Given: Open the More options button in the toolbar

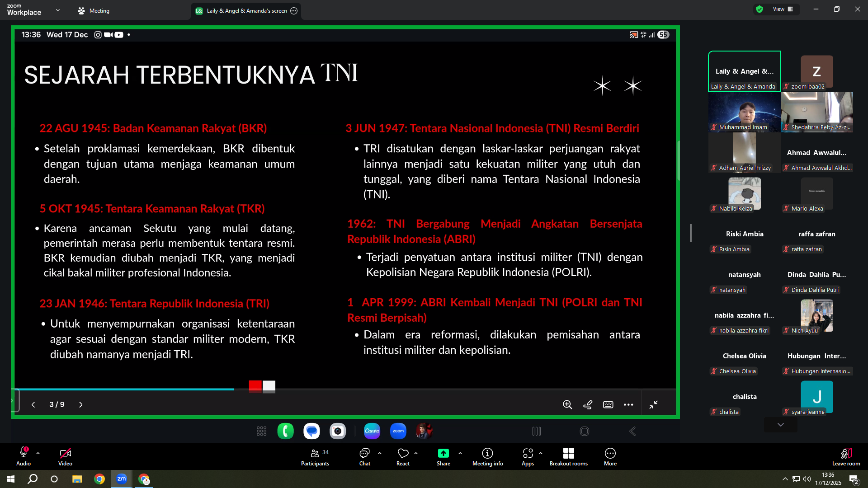Looking at the screenshot, I should [610, 456].
